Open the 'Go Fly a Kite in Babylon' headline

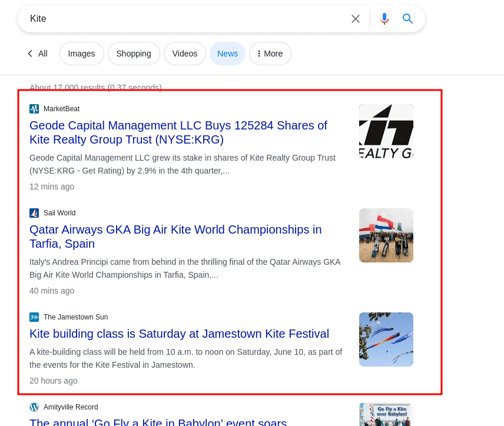(158, 422)
